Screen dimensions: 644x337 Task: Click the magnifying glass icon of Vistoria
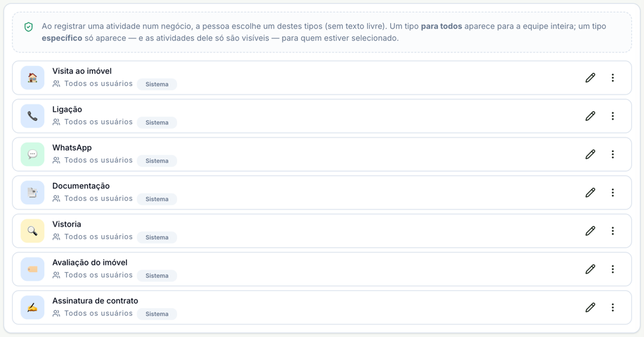(x=32, y=231)
